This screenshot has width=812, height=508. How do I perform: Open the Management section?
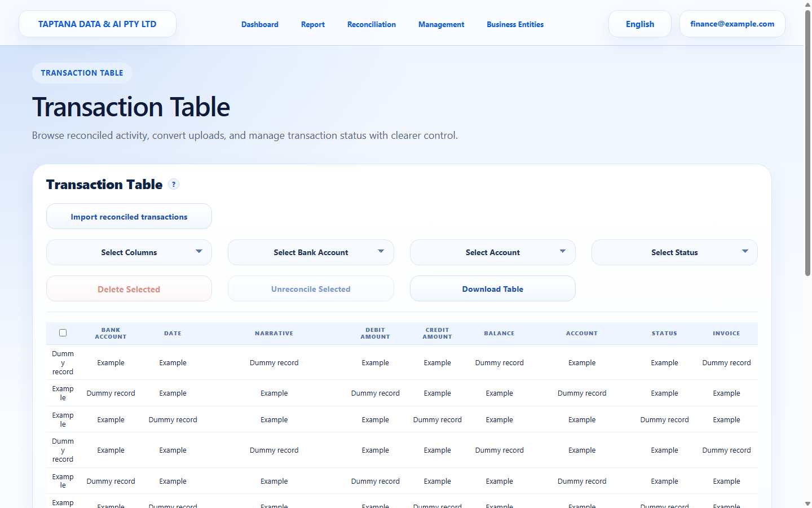click(442, 24)
